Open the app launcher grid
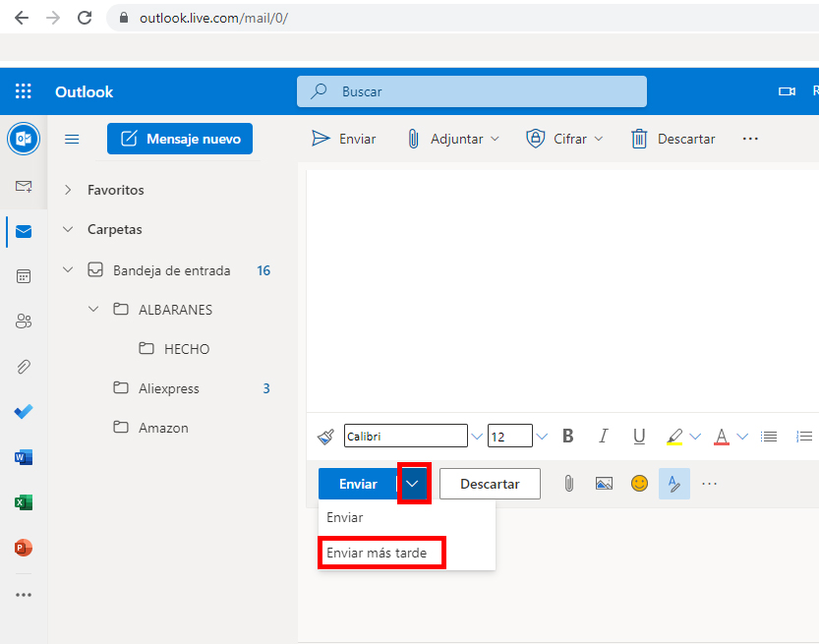 pos(23,90)
